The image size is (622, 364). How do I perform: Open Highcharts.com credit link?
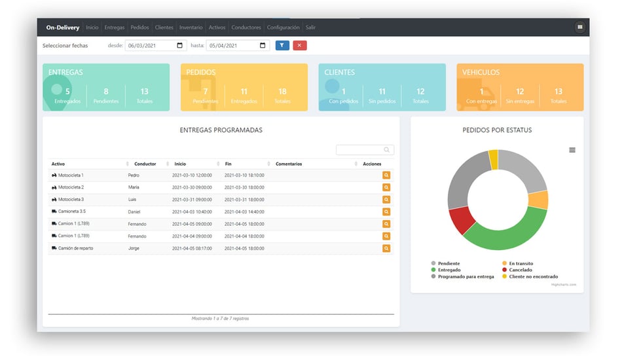click(x=563, y=285)
